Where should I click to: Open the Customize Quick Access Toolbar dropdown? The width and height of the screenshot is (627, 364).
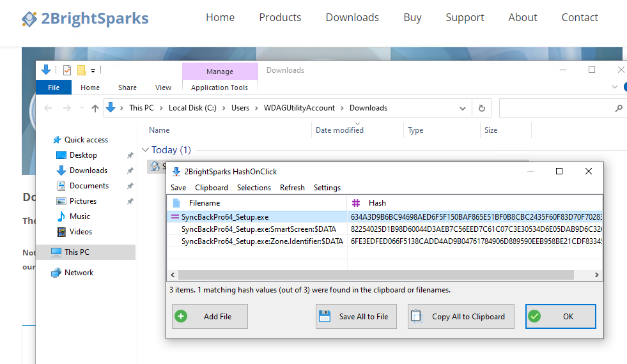coord(93,71)
